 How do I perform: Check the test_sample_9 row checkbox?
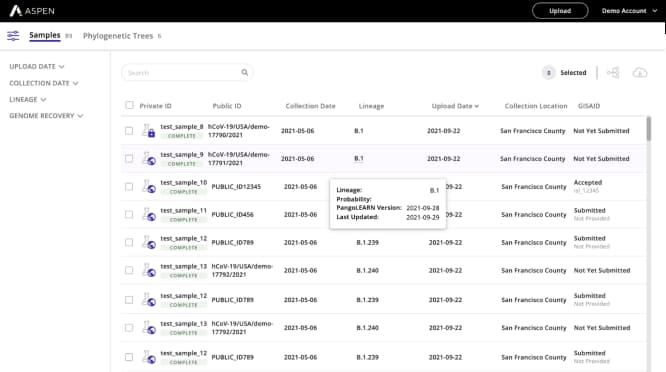pyautogui.click(x=129, y=159)
